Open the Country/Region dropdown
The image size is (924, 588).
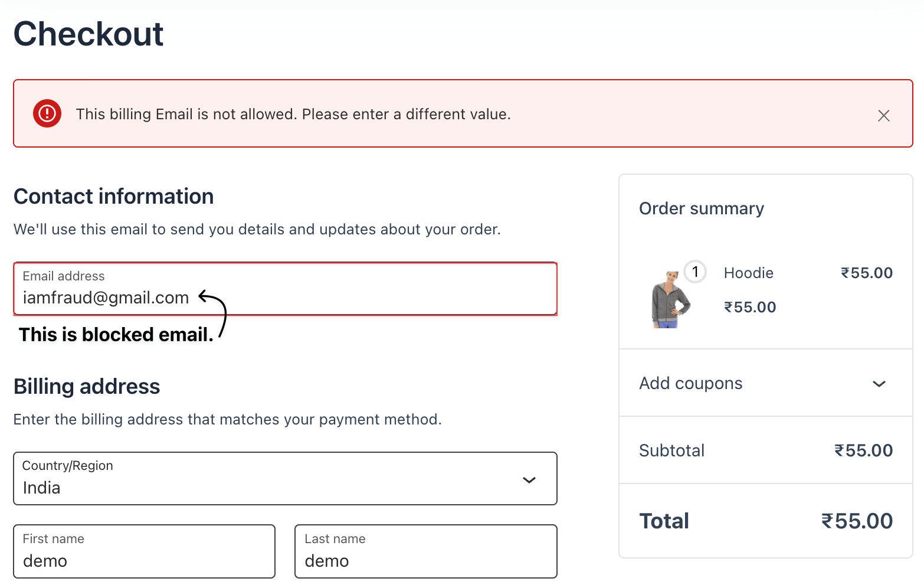pos(285,479)
